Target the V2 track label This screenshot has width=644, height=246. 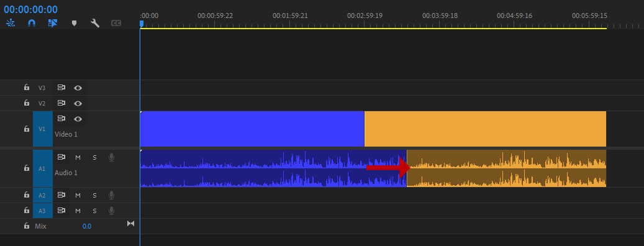[42, 103]
